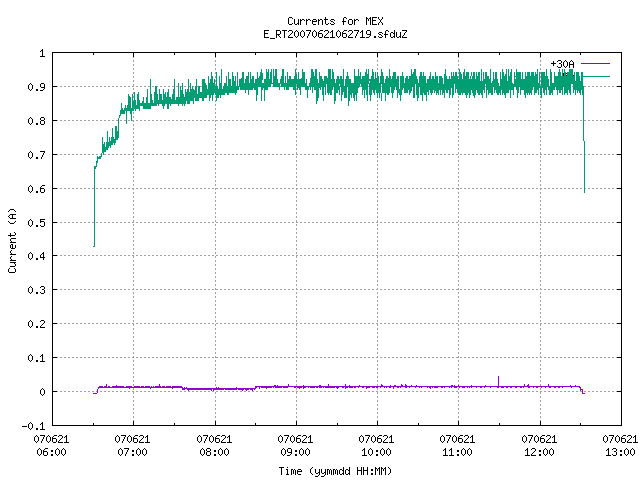Screen dimensions: 640x480
Task: Click the y-axis tick label "0.6"
Action: click(x=36, y=189)
